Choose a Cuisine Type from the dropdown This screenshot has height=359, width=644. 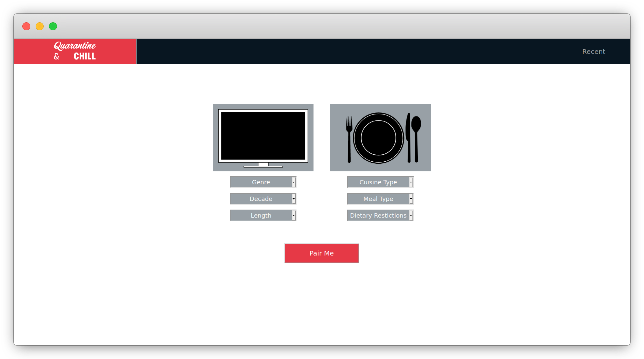[x=380, y=182]
